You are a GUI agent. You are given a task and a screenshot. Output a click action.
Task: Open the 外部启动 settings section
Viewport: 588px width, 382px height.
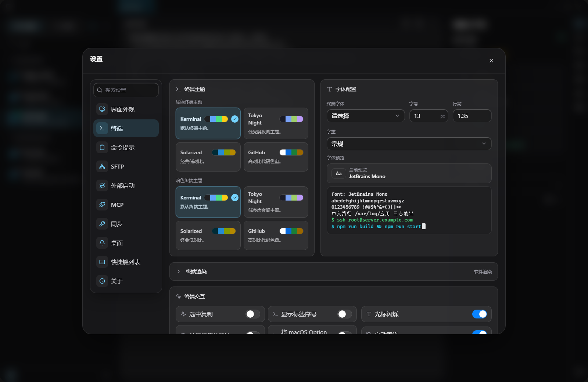[126, 185]
